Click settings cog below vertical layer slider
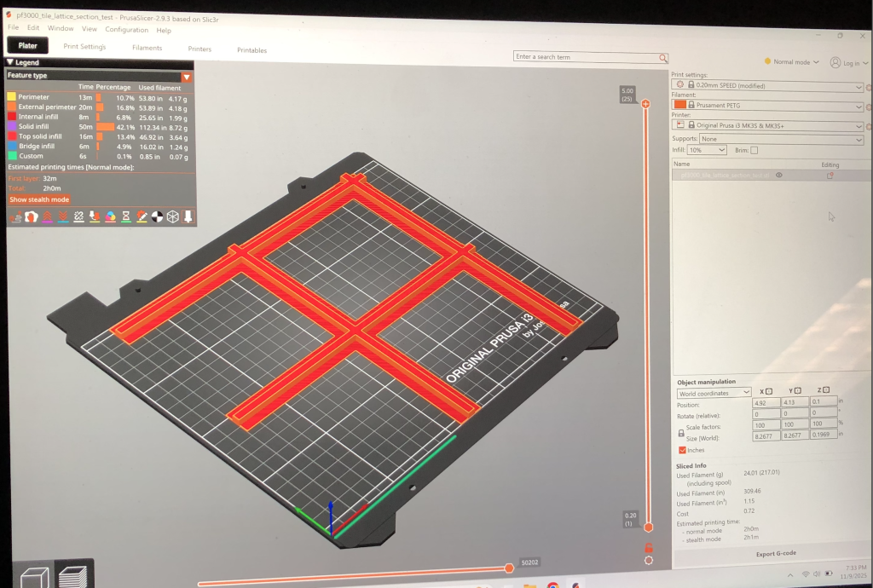 649,560
